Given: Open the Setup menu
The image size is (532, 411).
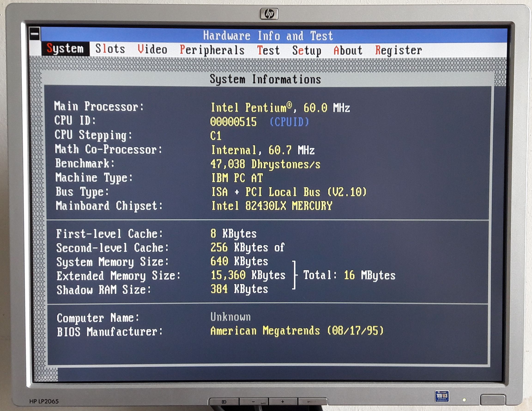Looking at the screenshot, I should point(307,51).
